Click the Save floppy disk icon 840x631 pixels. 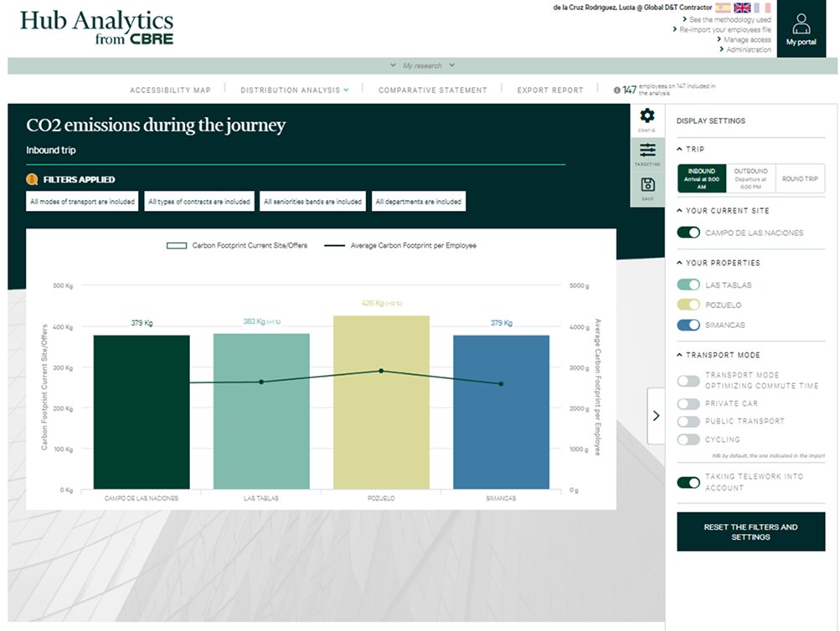[647, 185]
